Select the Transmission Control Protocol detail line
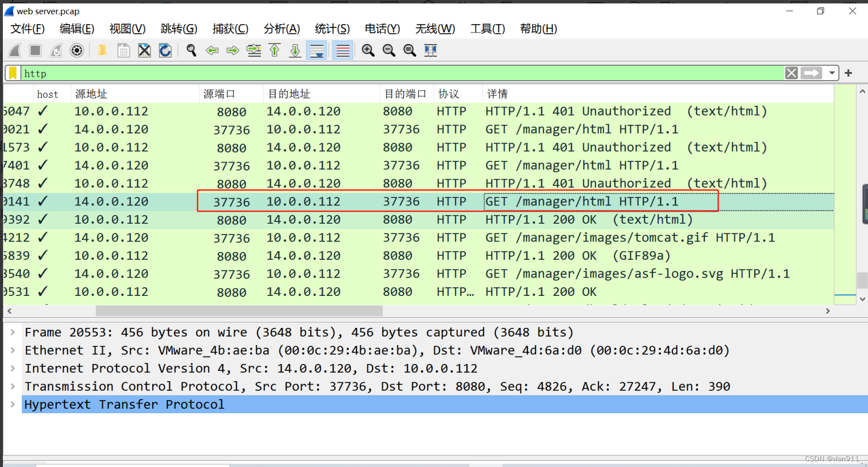Viewport: 868px width, 467px height. click(445, 386)
